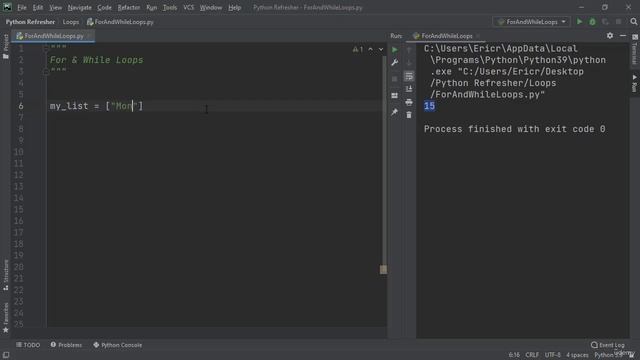The height and width of the screenshot is (360, 640).
Task: Click Python Refresher breadcrumb
Action: tap(30, 22)
